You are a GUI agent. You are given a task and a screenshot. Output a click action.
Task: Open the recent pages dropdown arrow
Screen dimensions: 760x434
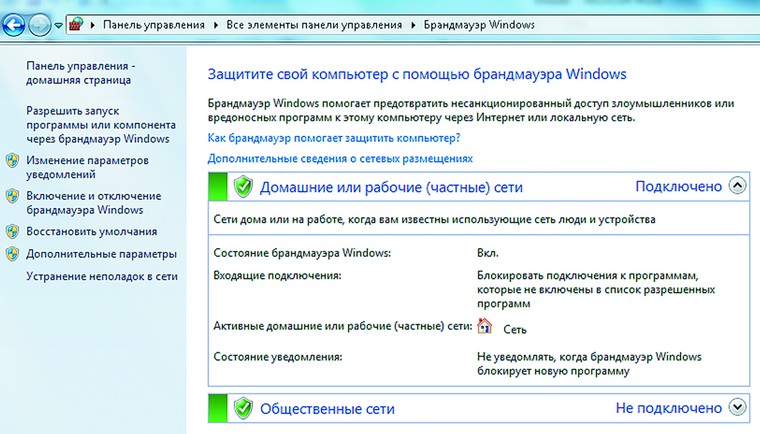(x=58, y=25)
